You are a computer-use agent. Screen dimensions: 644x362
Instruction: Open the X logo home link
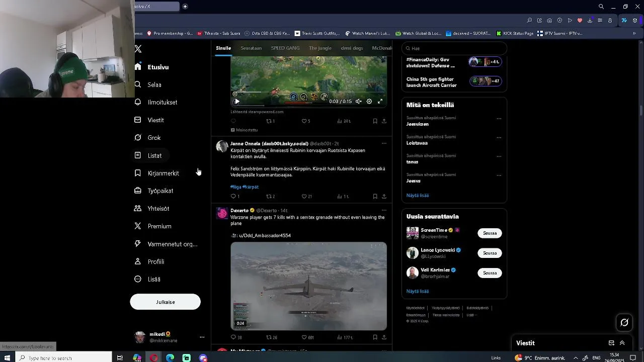(x=138, y=49)
